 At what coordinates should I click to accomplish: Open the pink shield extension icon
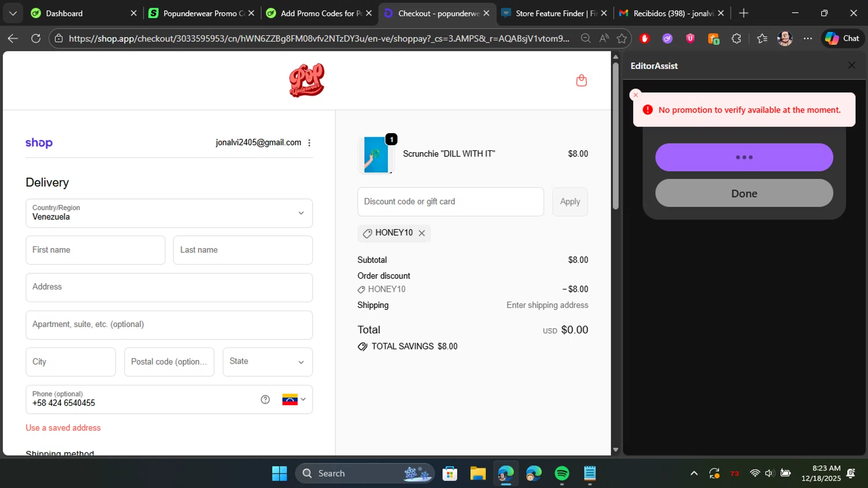click(x=690, y=38)
